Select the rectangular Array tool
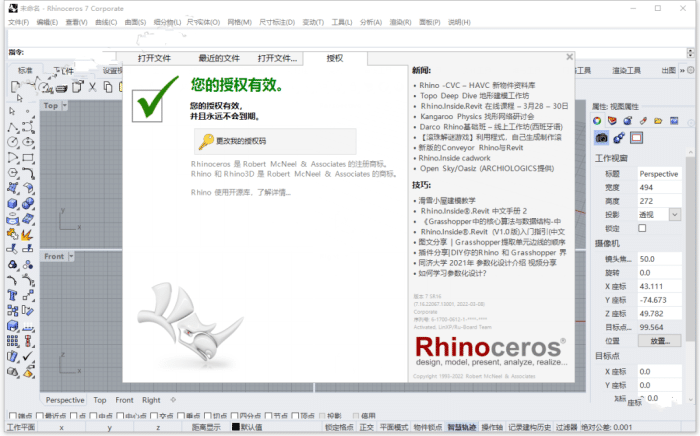The image size is (700, 436). coord(12,341)
